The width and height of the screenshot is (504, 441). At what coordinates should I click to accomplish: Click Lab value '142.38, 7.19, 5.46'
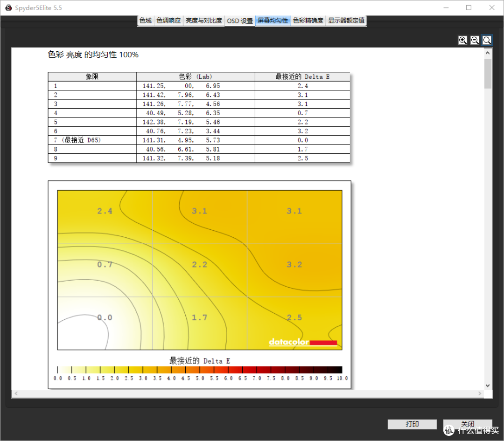pos(181,122)
